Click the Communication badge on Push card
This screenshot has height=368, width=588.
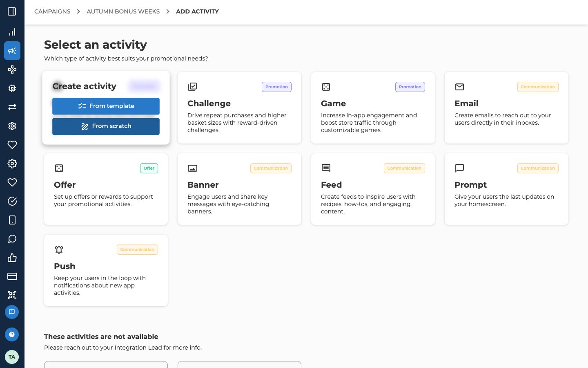[137, 249]
